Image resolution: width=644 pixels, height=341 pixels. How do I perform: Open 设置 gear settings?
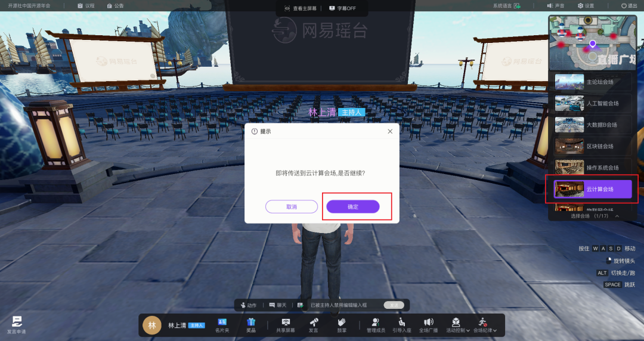tap(586, 6)
